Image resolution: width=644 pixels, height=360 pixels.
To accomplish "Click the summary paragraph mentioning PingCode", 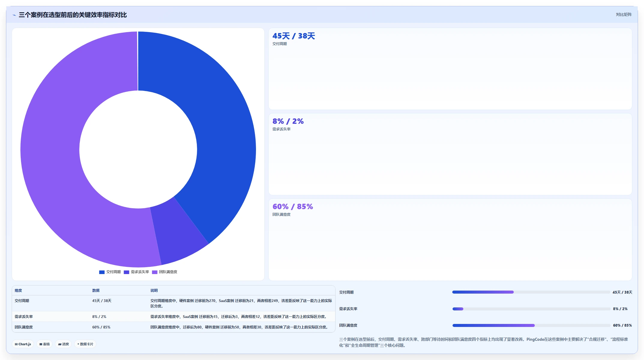I will 483,342.
